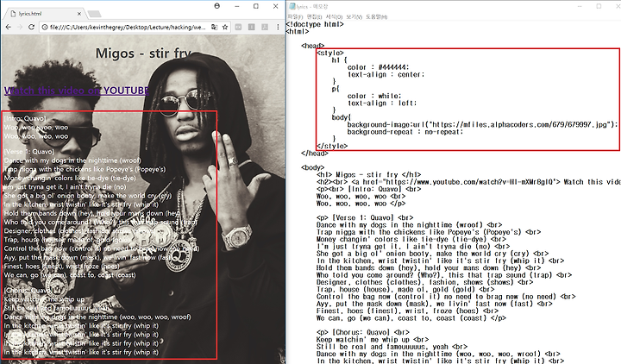Close the Chrome window

(x=276, y=6)
